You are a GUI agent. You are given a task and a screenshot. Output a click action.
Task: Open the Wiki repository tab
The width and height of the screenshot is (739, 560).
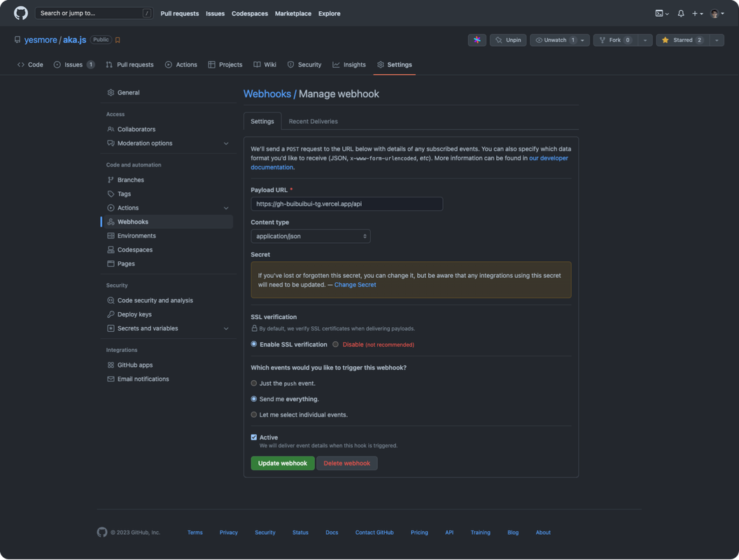click(265, 65)
